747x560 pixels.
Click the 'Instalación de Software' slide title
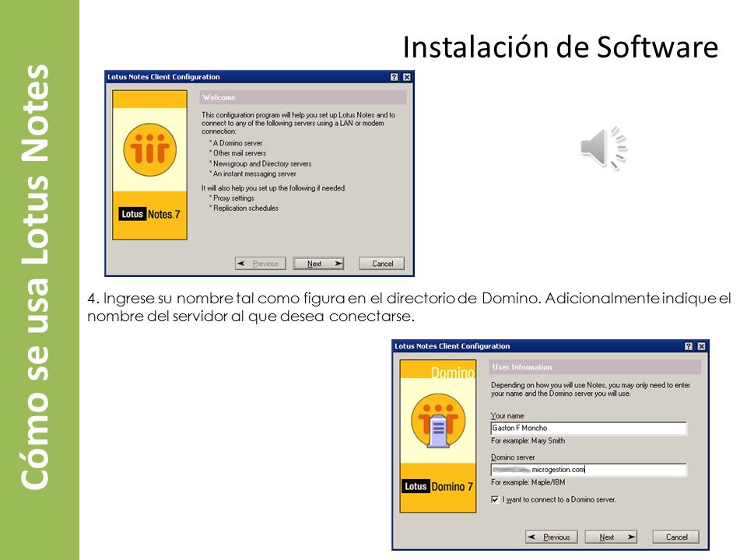point(560,47)
